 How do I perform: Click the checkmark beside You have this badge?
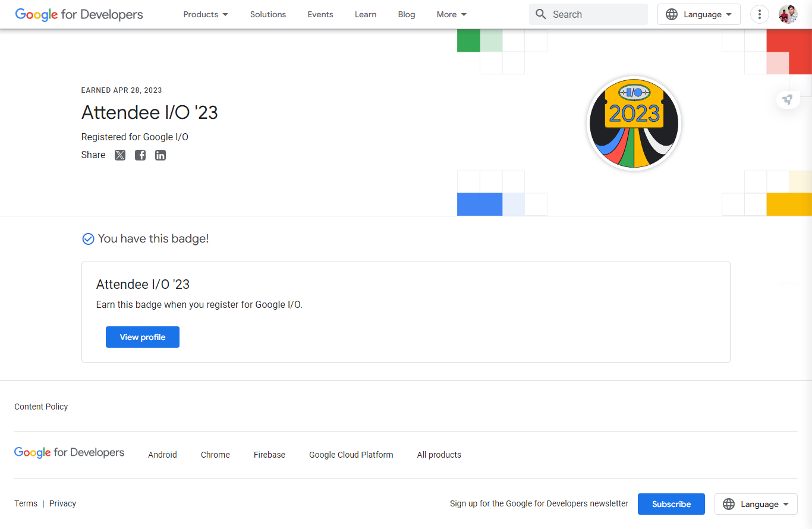coord(88,239)
